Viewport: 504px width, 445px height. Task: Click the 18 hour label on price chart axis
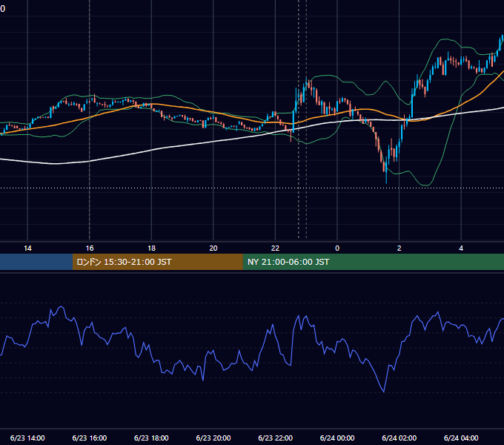(151, 248)
